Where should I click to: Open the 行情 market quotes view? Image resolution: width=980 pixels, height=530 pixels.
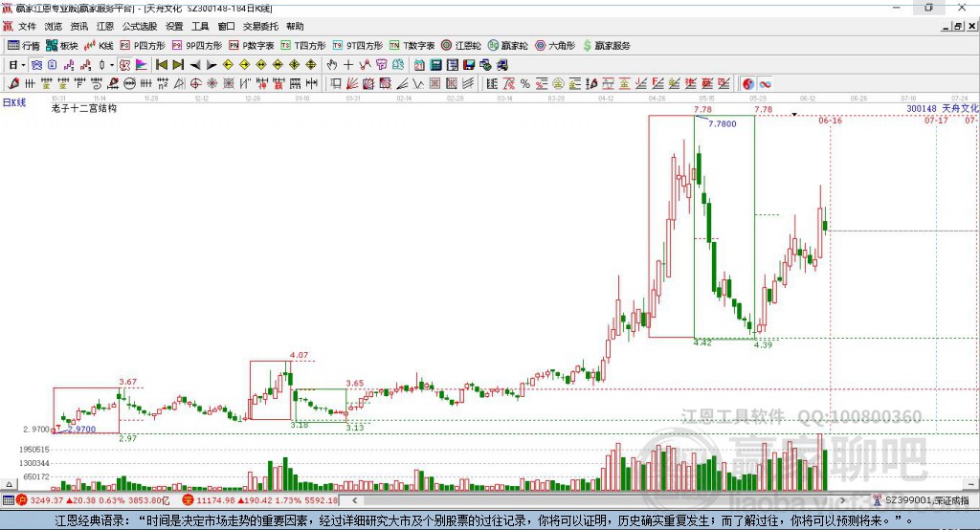[23, 46]
